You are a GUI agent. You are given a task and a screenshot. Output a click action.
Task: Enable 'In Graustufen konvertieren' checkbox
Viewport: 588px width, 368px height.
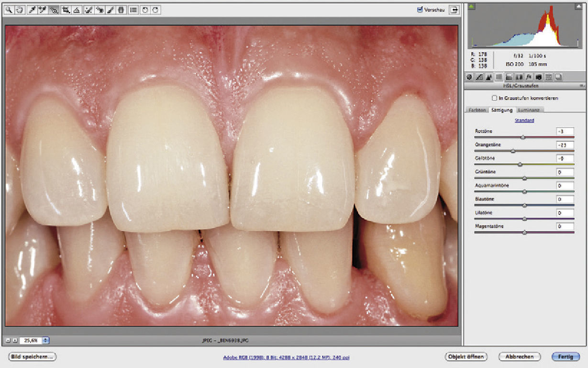[x=494, y=98]
